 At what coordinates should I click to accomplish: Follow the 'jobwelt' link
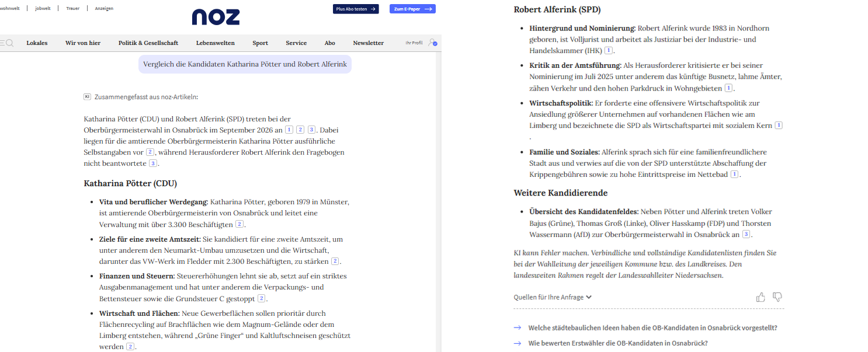click(43, 8)
